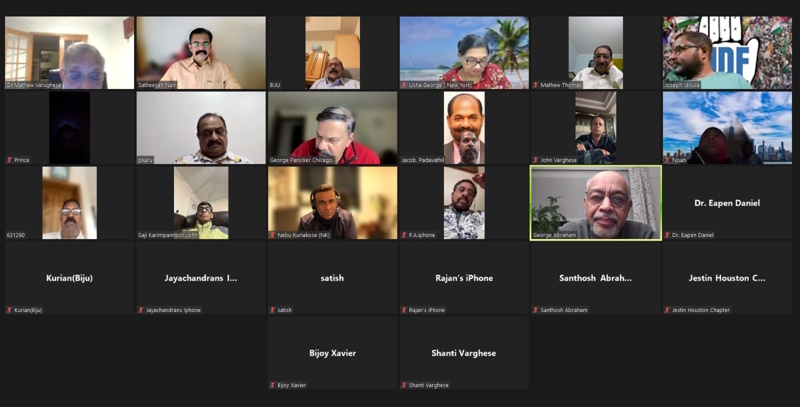Click muted mic icon on satish tile
800x407 pixels.
click(x=273, y=310)
